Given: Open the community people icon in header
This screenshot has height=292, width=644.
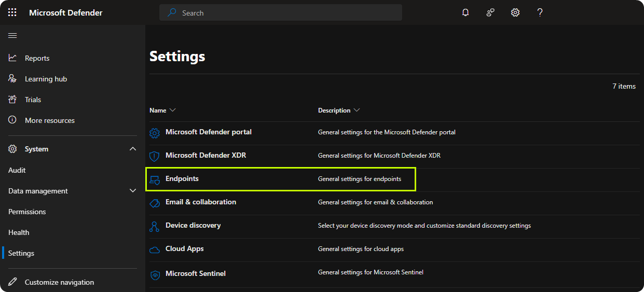Looking at the screenshot, I should [490, 12].
